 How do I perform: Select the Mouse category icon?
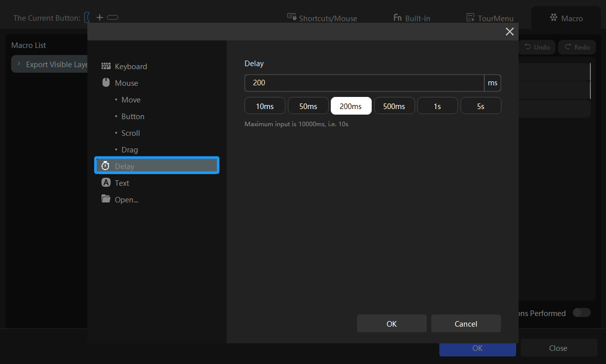(x=106, y=83)
